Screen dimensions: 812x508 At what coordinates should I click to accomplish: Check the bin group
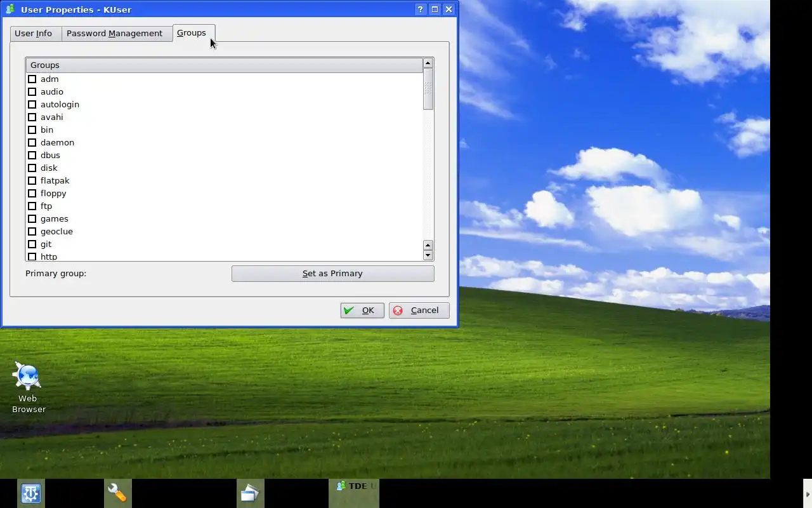(x=32, y=130)
